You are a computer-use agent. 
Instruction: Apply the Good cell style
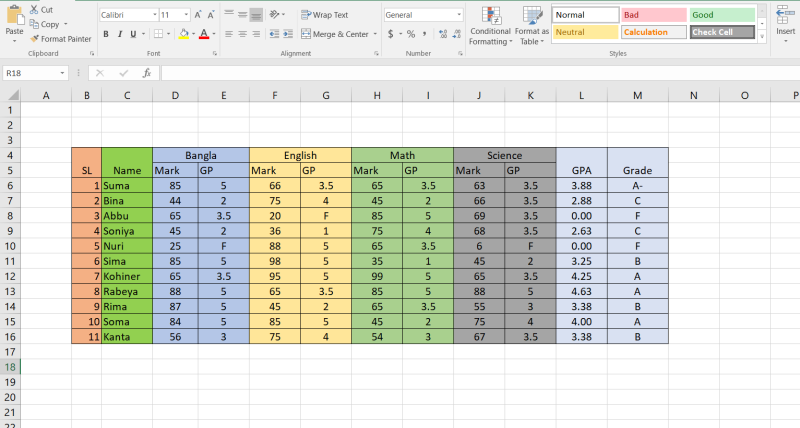(x=722, y=15)
